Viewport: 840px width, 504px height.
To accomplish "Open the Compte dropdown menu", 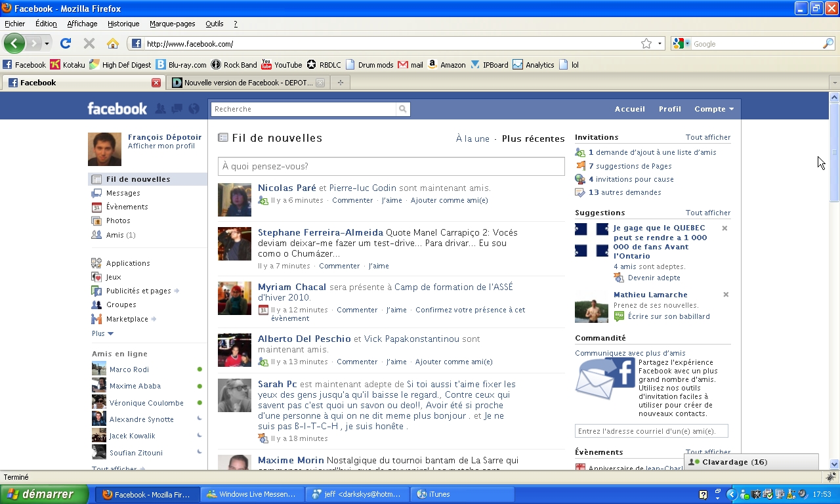I will (714, 109).
